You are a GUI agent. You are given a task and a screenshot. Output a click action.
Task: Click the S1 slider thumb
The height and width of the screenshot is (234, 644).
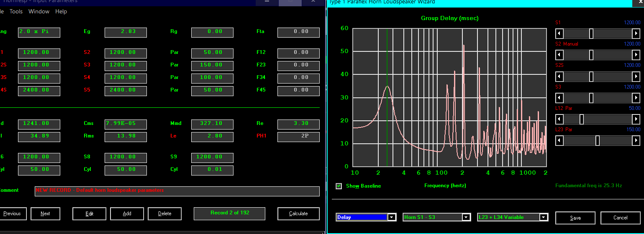tap(591, 33)
